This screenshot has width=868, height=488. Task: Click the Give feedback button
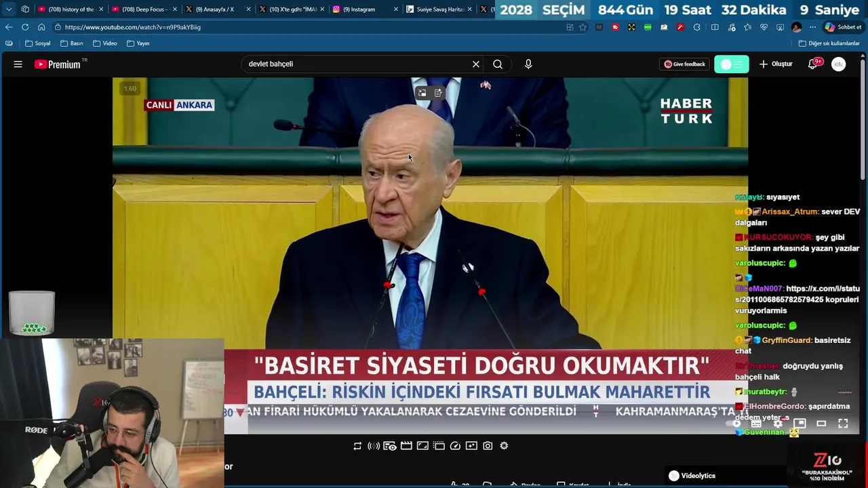coord(685,64)
